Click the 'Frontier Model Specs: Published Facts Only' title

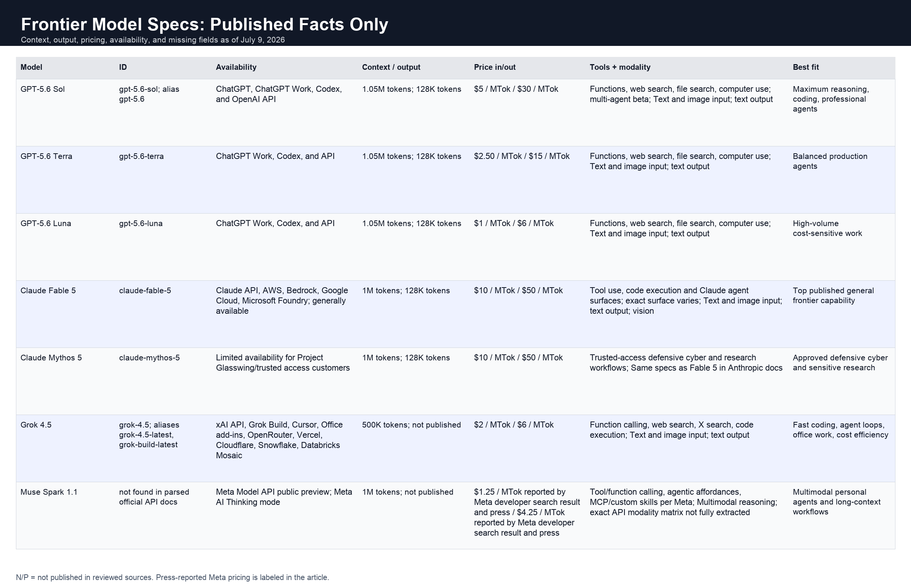(204, 24)
